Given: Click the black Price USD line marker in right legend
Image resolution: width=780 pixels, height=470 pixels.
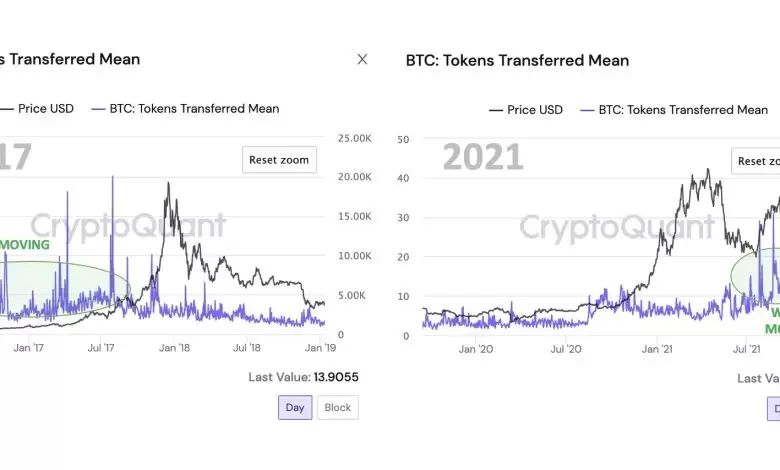Looking at the screenshot, I should tap(496, 110).
